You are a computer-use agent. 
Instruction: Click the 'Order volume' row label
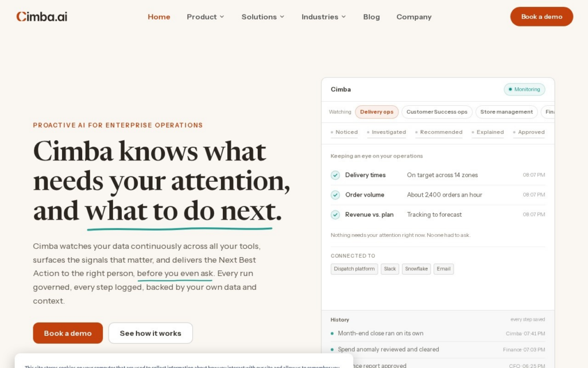coord(365,195)
